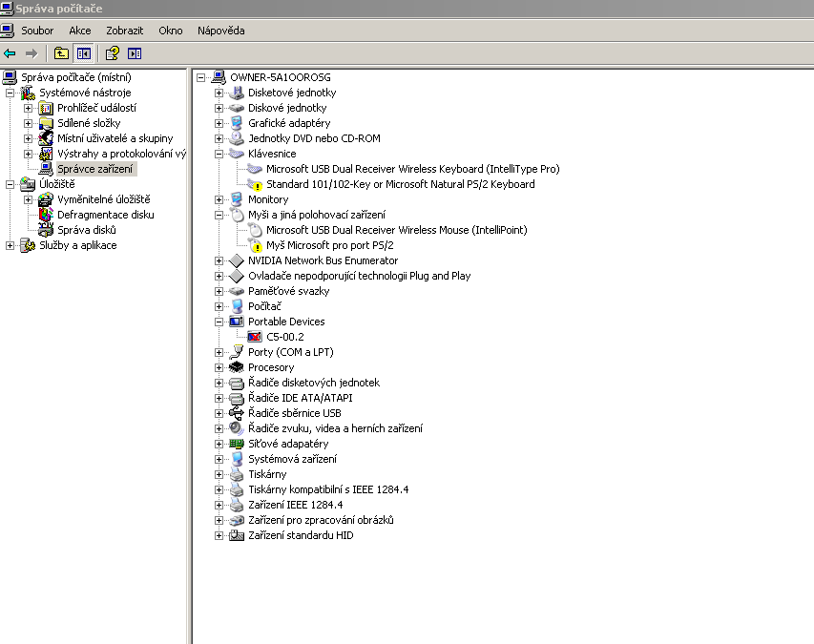Viewport: 814px width, 644px height.
Task: Collapse the Systémové nástroje node
Action: click(x=10, y=93)
